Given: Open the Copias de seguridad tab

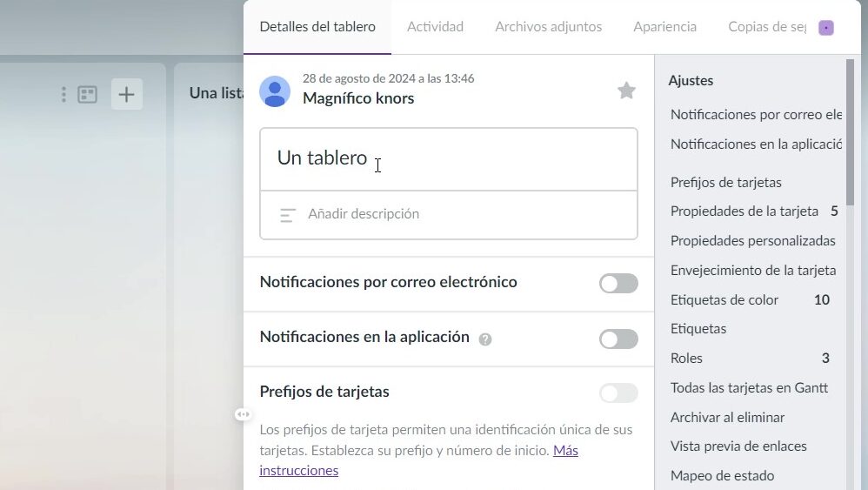Looking at the screenshot, I should 767,27.
